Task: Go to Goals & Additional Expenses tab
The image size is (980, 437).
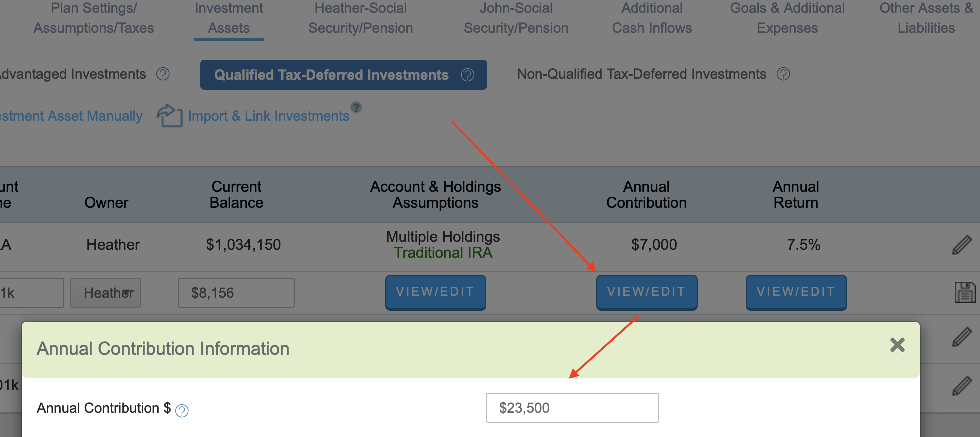Action: (787, 18)
